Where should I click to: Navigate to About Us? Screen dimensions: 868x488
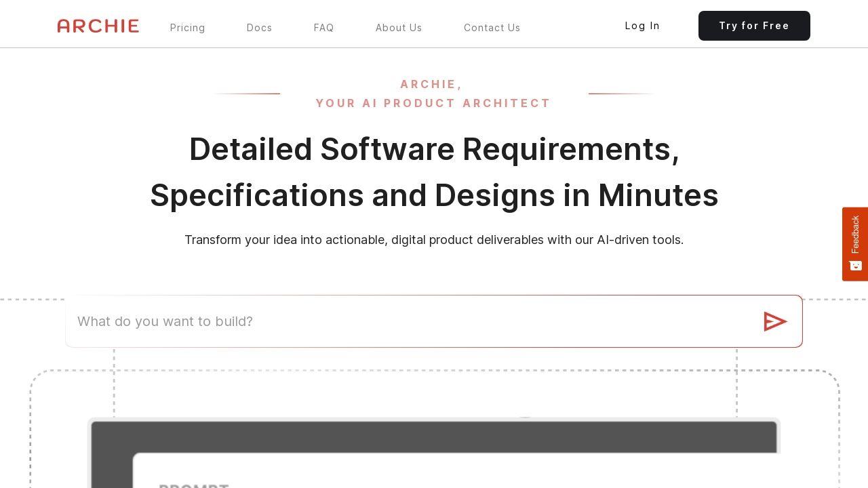(x=399, y=28)
